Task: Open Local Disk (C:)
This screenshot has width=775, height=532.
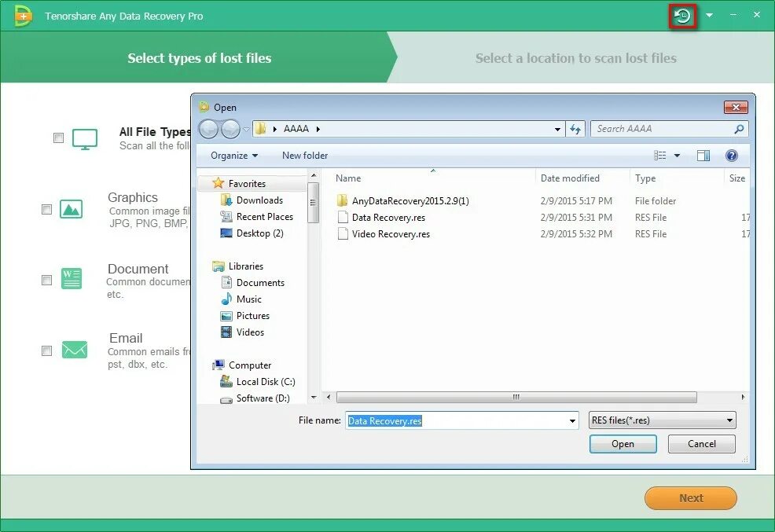Action: click(x=266, y=381)
